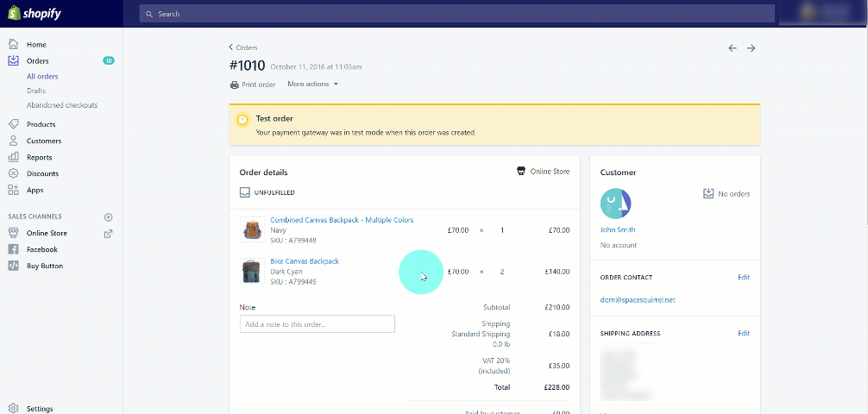Open the Customers menu item
868x414 pixels.
pos(44,141)
